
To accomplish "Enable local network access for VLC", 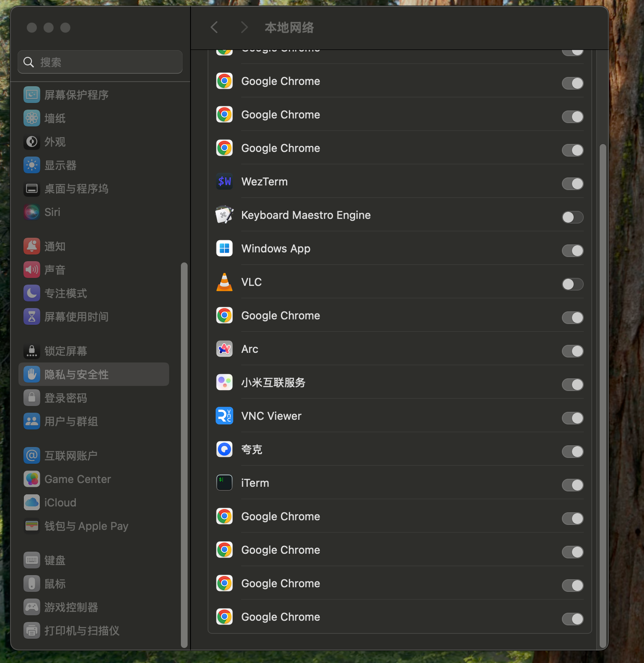I will [572, 284].
